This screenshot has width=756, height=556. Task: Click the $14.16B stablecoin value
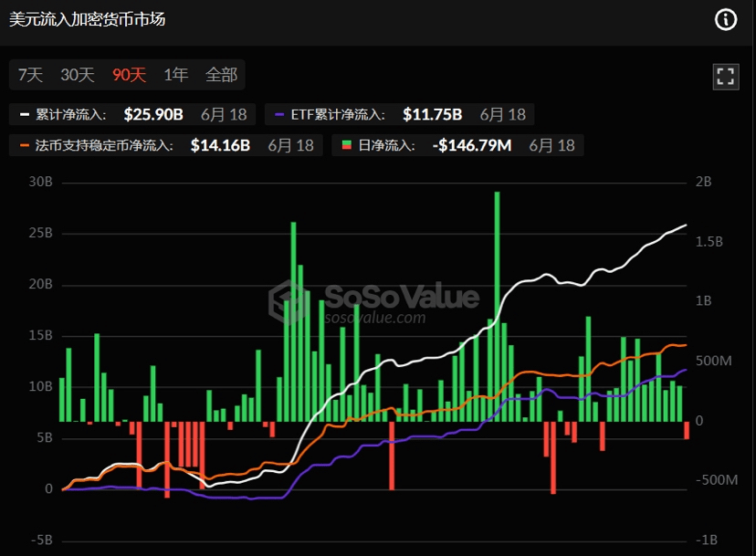pyautogui.click(x=220, y=145)
